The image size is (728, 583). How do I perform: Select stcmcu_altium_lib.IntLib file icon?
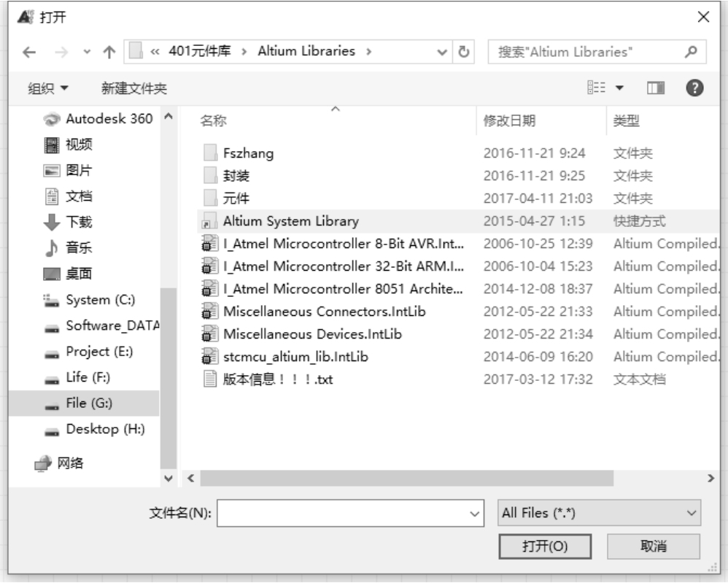point(210,357)
